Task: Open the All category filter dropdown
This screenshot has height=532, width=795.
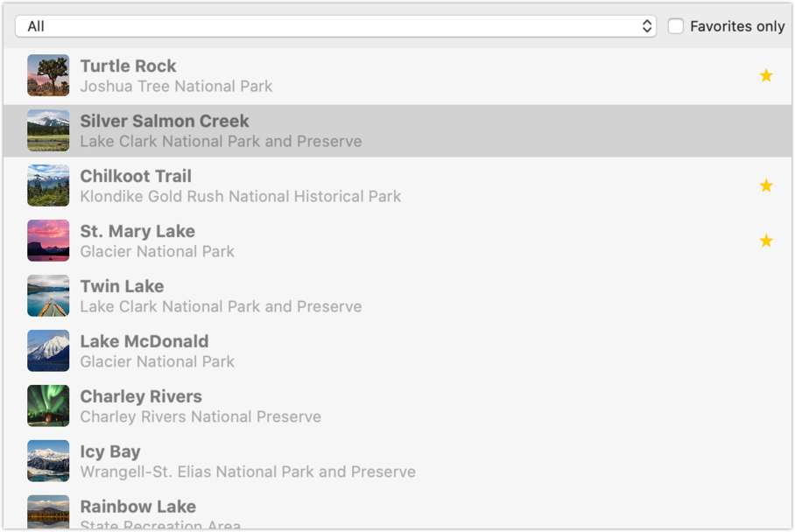Action: pyautogui.click(x=333, y=26)
